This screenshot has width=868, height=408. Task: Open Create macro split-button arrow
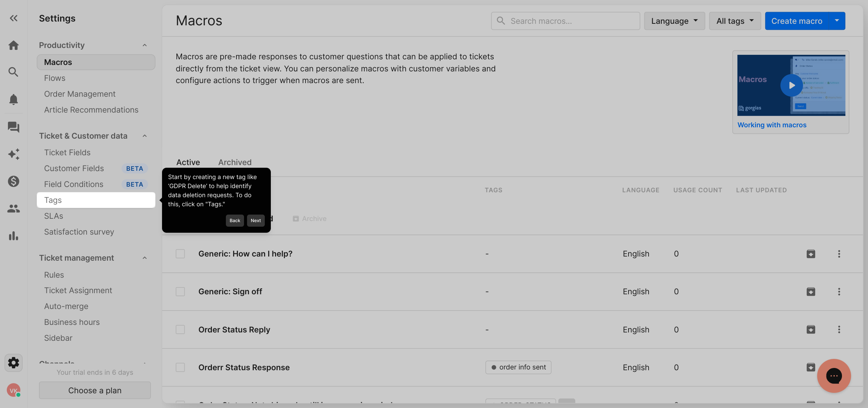point(837,21)
